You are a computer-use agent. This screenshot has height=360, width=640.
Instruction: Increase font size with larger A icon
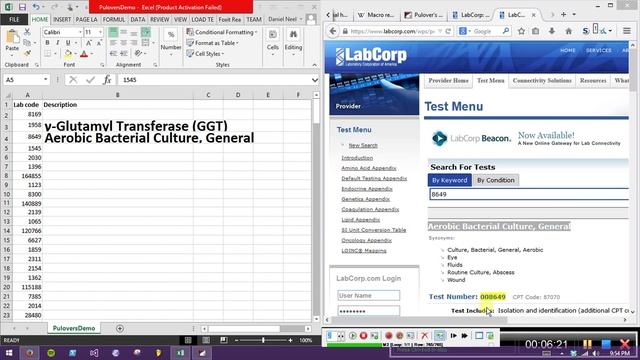click(x=88, y=43)
